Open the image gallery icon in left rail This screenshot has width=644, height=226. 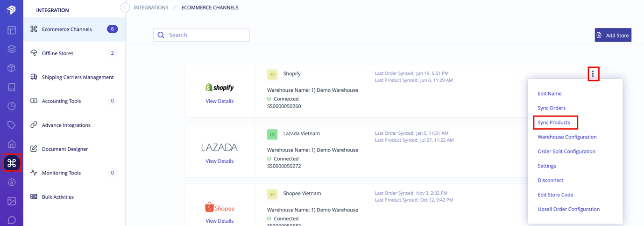[x=12, y=201]
